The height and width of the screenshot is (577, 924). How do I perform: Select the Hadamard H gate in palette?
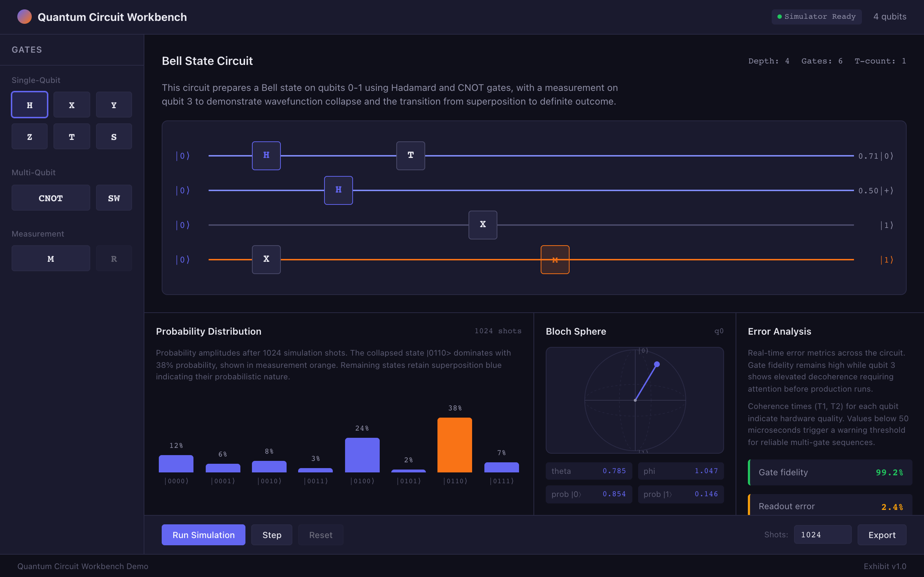pos(29,105)
